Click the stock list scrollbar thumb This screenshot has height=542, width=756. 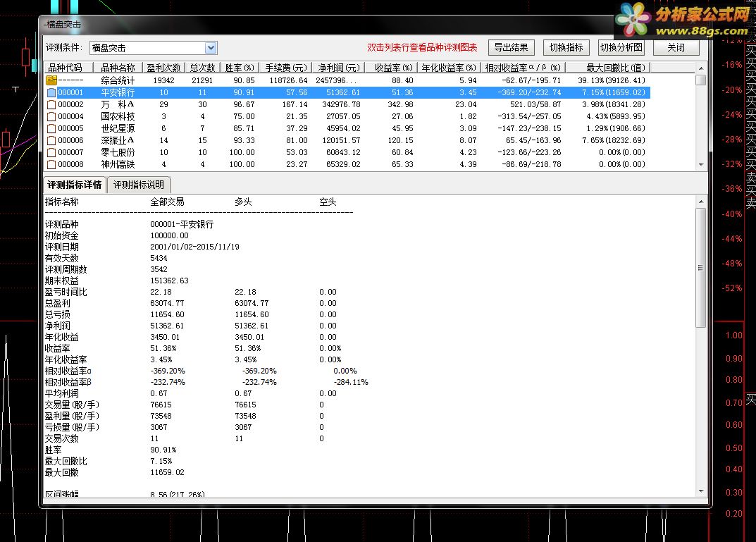[x=701, y=80]
